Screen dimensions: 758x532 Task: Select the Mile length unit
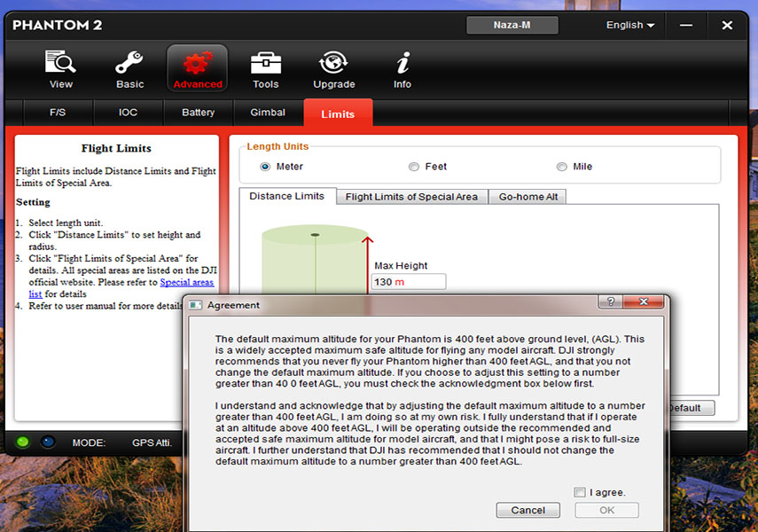tap(561, 167)
